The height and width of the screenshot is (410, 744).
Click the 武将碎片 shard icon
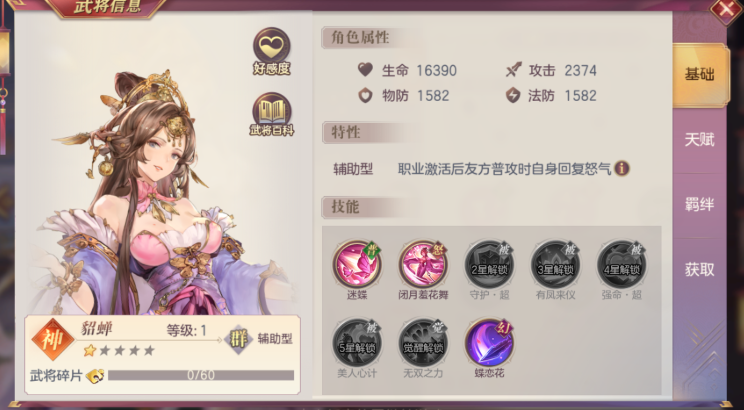coord(95,376)
